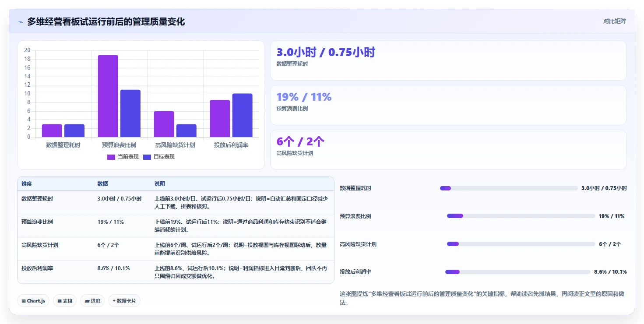The image size is (644, 324).
Task: Click the 3.0小时 / 0.75小时 data card
Action: point(448,60)
